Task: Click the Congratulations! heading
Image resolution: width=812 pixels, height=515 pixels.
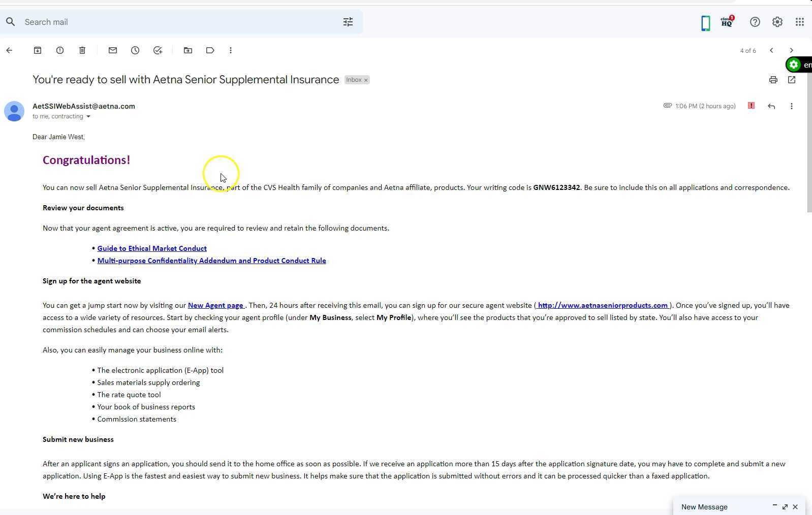Action: click(86, 160)
